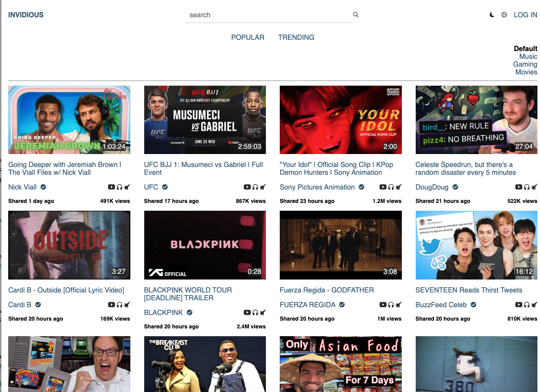
Task: Switch instance icon in BLACKPINK row
Action: [263, 312]
